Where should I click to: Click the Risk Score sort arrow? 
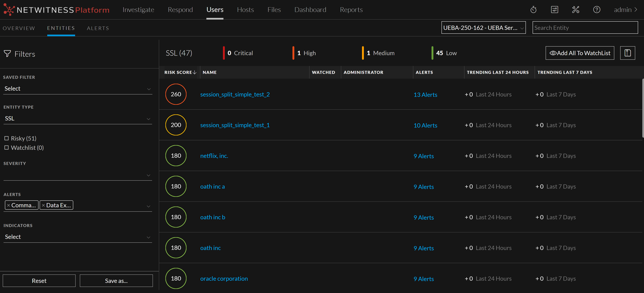195,72
